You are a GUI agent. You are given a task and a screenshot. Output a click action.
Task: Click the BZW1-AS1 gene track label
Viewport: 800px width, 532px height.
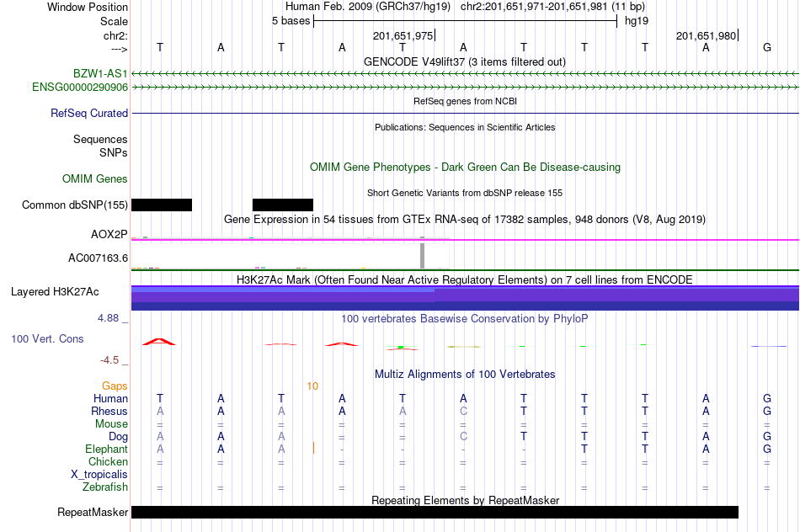(100, 73)
